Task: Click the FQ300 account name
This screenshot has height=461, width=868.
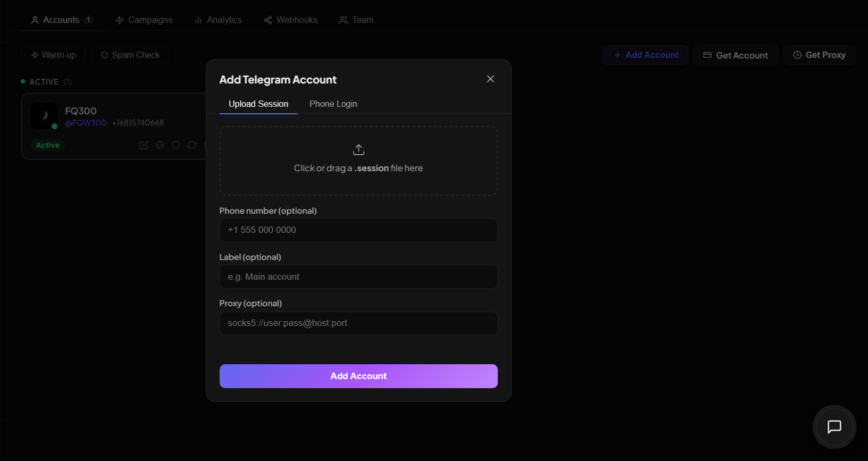Action: click(x=81, y=111)
